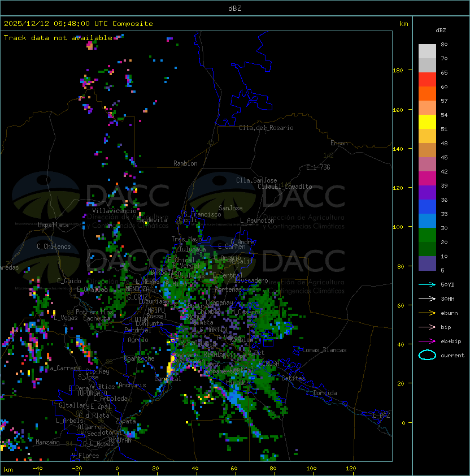Click the 'Villavicencio' map label

pyautogui.click(x=114, y=211)
